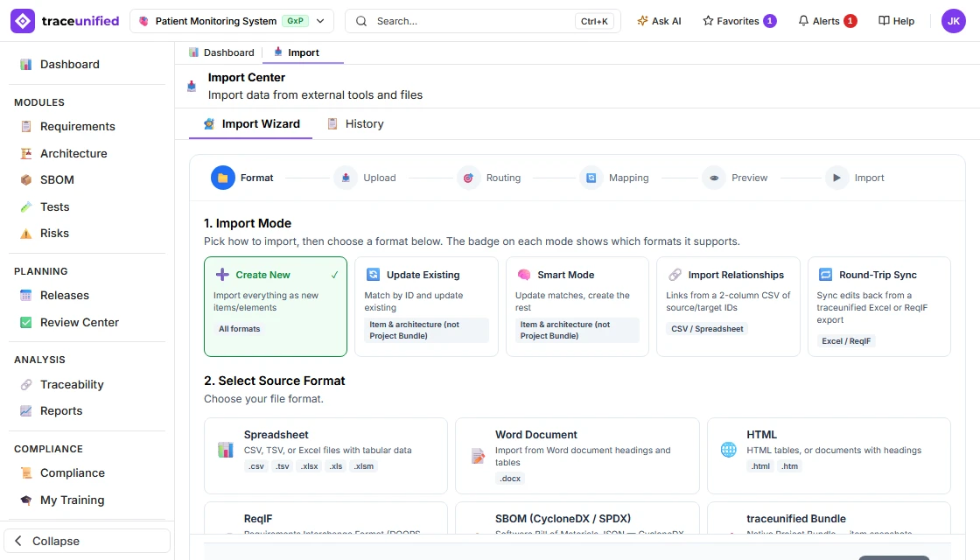Choose traceunified Bundle source format
The width and height of the screenshot is (980, 560).
coord(829,518)
